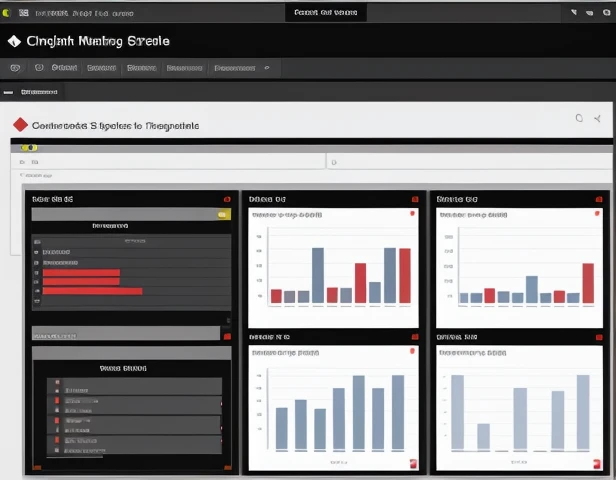Click the yellow button in top-left panel bar

click(224, 213)
